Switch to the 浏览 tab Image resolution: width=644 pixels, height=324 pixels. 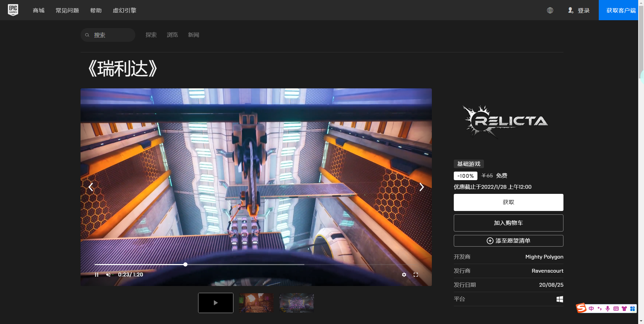172,35
